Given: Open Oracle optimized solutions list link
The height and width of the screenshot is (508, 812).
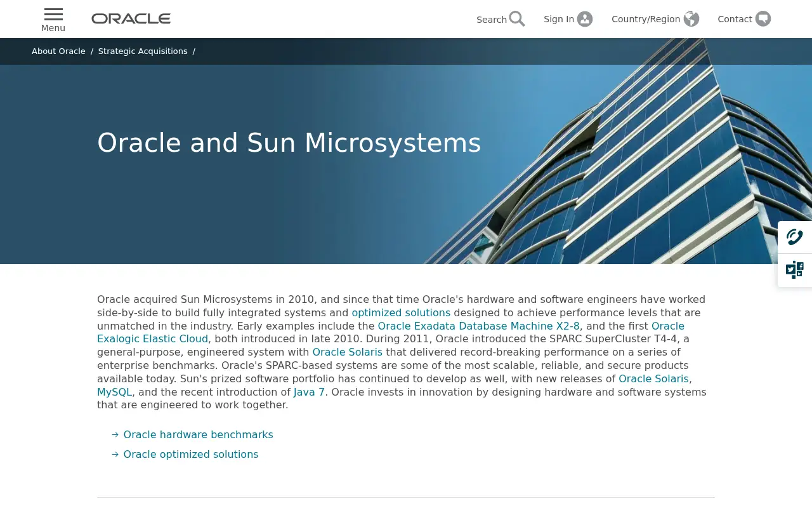Looking at the screenshot, I should click(191, 455).
